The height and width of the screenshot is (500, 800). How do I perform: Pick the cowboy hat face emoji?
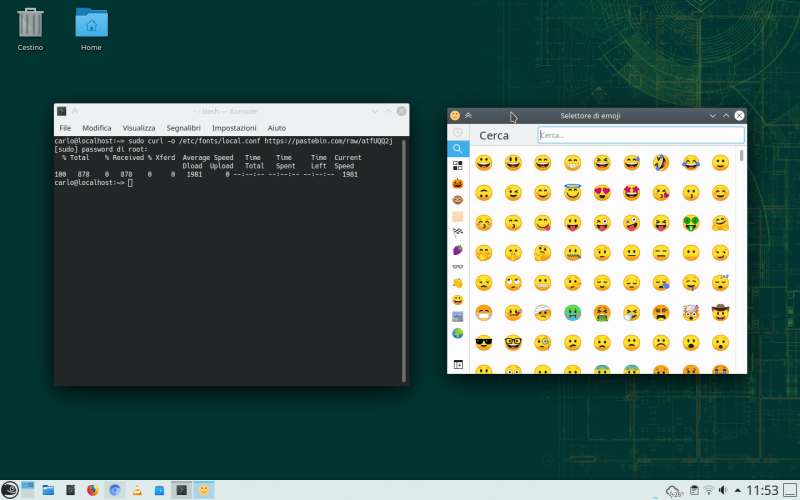720,312
